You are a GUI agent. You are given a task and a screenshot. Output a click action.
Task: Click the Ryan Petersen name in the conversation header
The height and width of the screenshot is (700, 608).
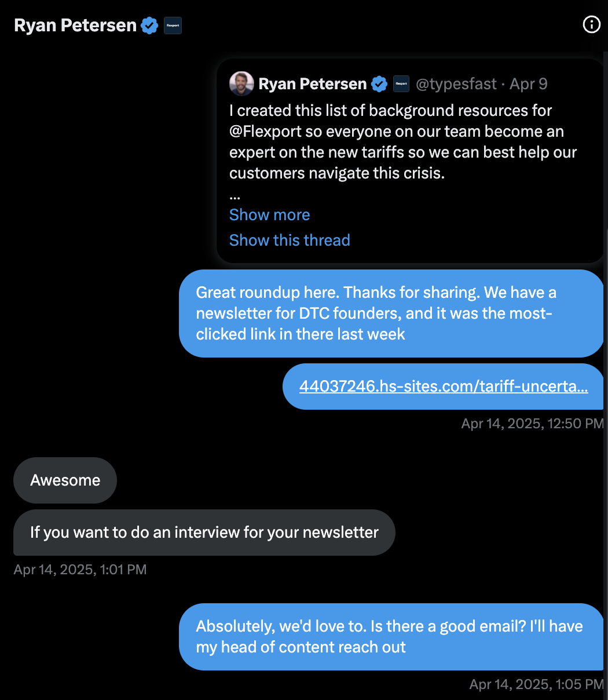pyautogui.click(x=75, y=25)
